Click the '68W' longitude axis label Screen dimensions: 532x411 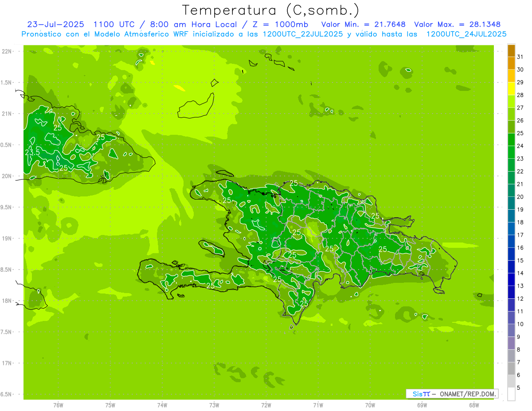click(x=474, y=405)
